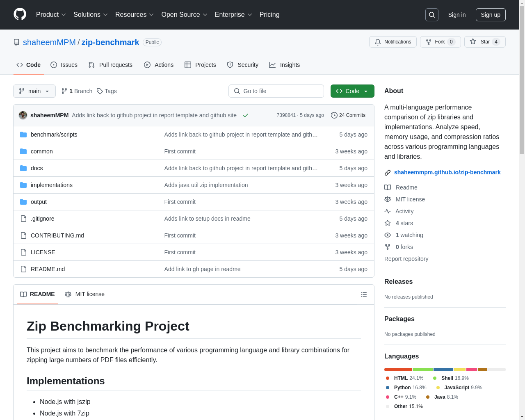
Task: Open the Releases heading link
Action: (398, 281)
